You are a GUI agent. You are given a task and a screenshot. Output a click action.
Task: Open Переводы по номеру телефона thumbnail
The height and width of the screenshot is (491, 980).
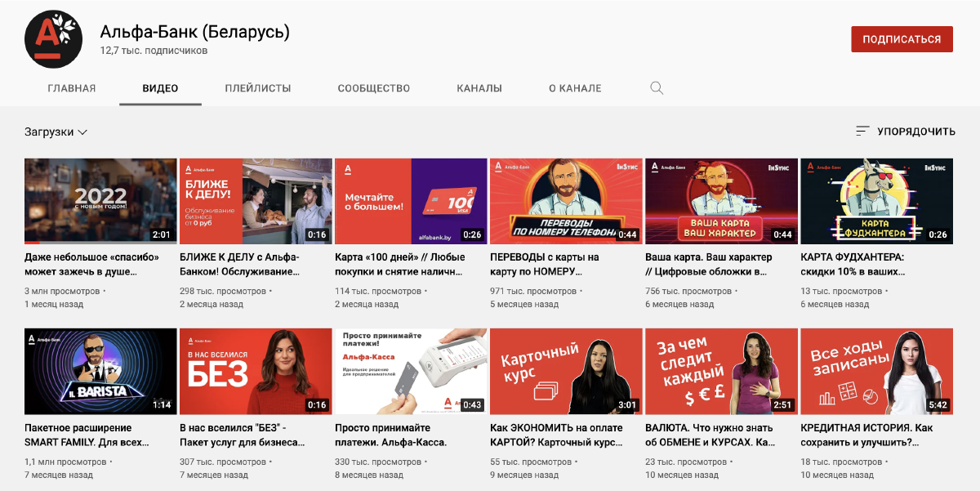coord(566,202)
